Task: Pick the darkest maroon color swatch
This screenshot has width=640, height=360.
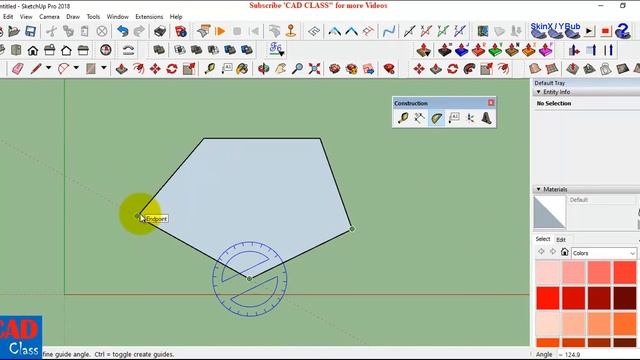Action: (x=624, y=298)
